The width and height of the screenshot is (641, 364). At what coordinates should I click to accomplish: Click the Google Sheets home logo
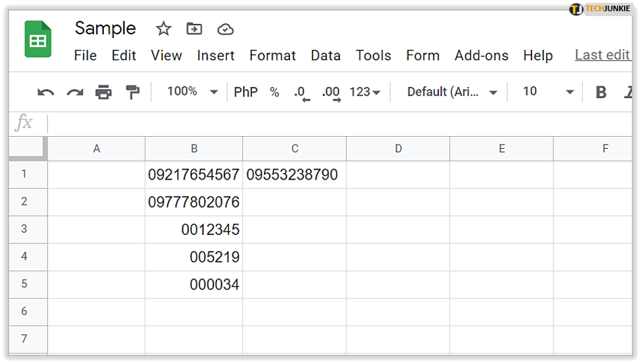pos(39,39)
